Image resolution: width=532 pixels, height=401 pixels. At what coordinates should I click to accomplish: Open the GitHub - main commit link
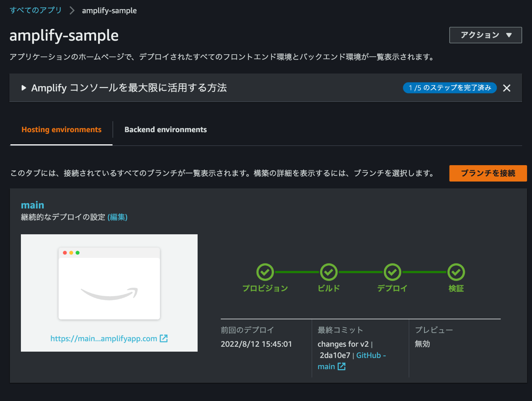tap(371, 355)
